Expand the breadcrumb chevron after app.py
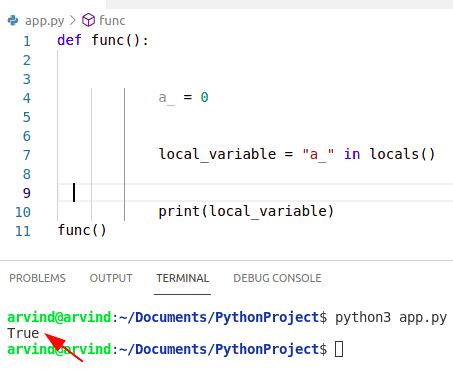Screen dimensions: 453x369 (x=73, y=20)
